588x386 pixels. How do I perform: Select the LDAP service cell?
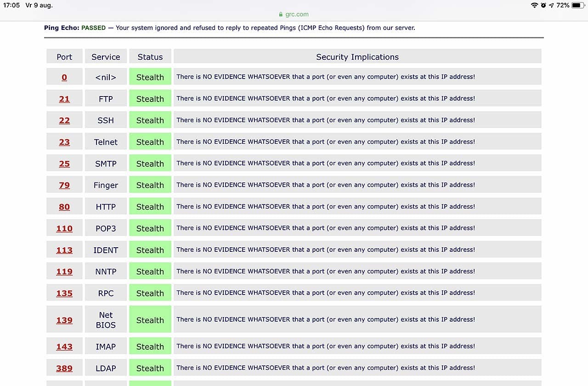coord(106,368)
